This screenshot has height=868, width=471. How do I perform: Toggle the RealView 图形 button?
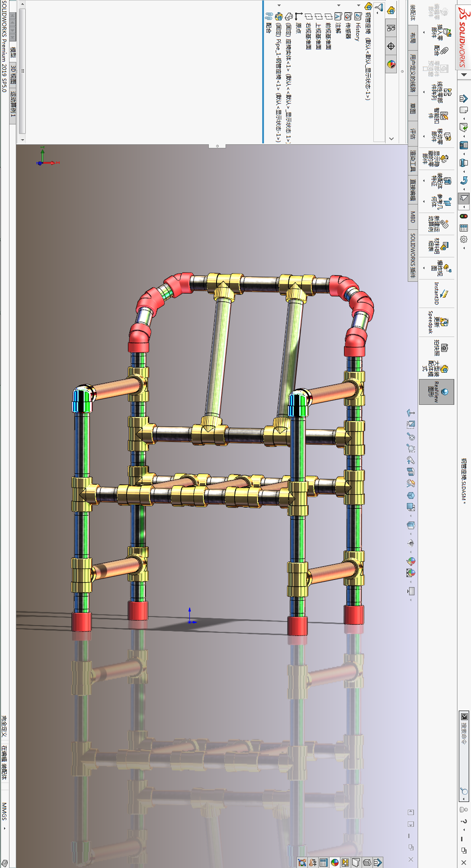coord(437,392)
